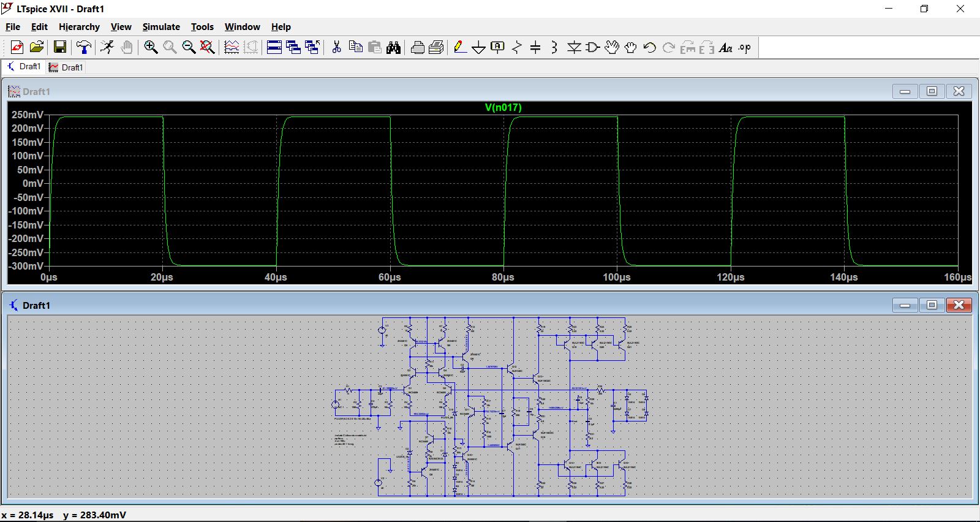This screenshot has width=980, height=522.
Task: Open the View menu
Action: point(121,26)
